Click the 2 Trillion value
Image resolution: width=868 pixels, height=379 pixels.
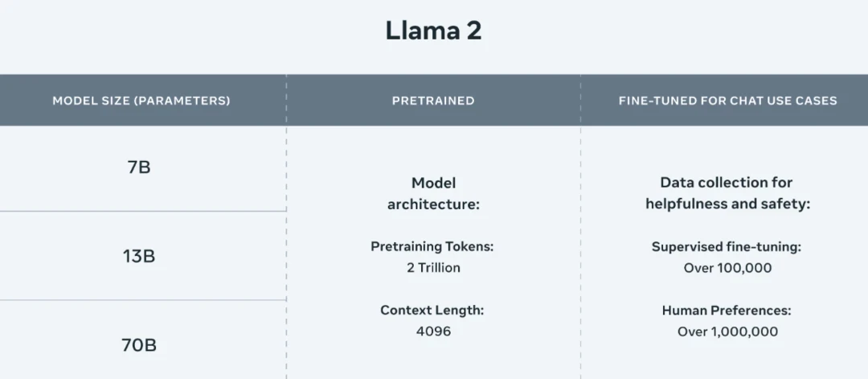(433, 267)
